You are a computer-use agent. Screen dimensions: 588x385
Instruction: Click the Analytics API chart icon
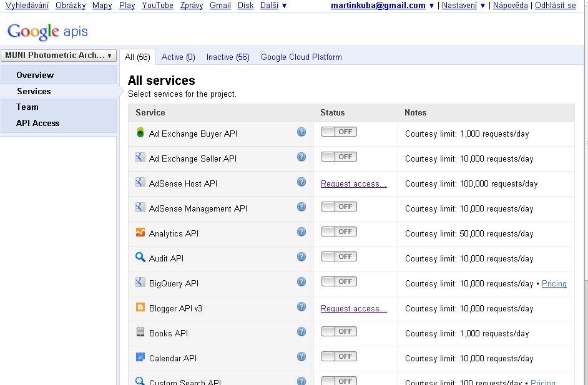[x=140, y=232]
